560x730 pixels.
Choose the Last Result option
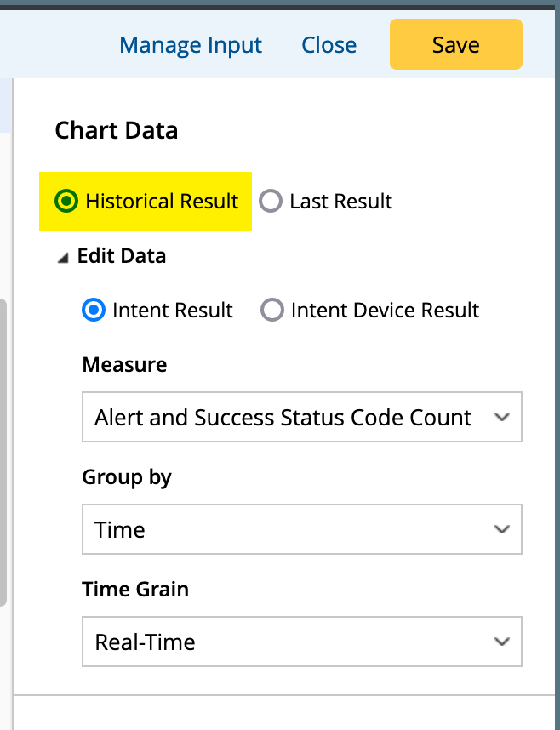click(x=271, y=202)
